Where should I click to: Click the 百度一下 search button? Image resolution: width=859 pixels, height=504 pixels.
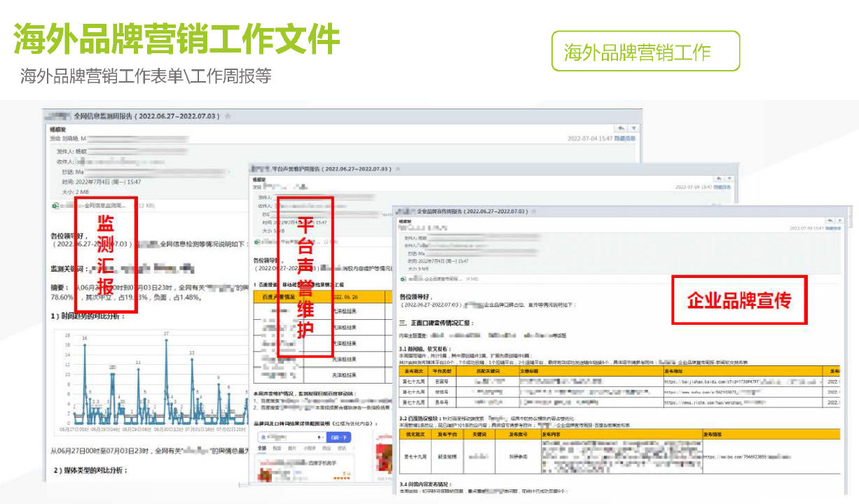click(x=339, y=437)
